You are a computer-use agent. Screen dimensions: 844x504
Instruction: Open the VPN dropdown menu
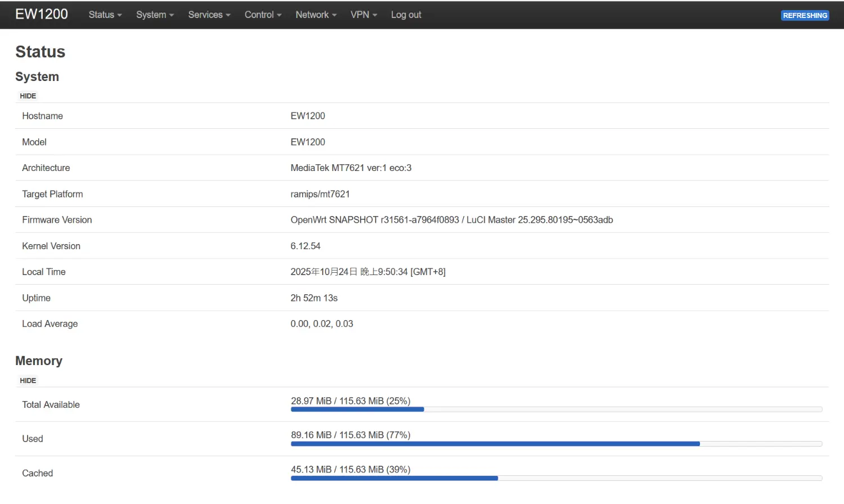363,15
